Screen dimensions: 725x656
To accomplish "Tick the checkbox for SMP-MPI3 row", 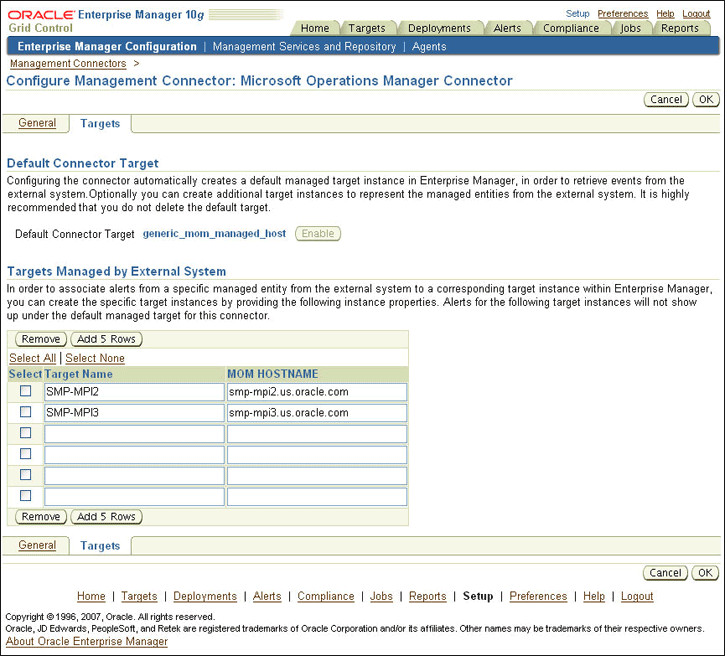I will point(26,412).
